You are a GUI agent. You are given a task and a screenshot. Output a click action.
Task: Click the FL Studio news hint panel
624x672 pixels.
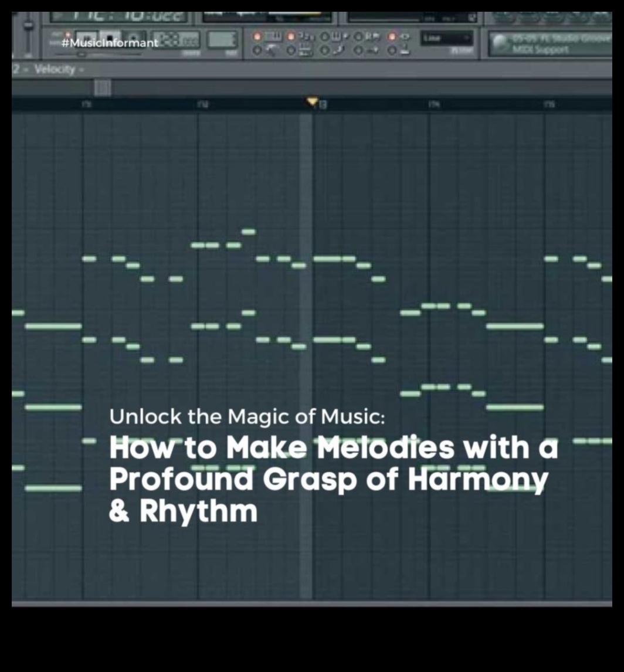pyautogui.click(x=548, y=44)
